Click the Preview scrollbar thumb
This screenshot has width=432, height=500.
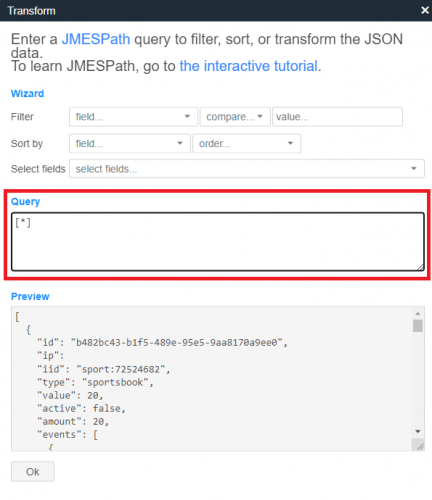418,326
